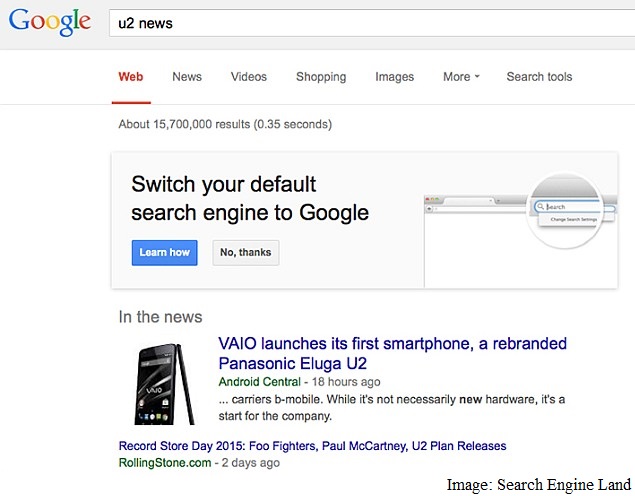Switch to the Images tab
The width and height of the screenshot is (635, 496).
[x=394, y=77]
